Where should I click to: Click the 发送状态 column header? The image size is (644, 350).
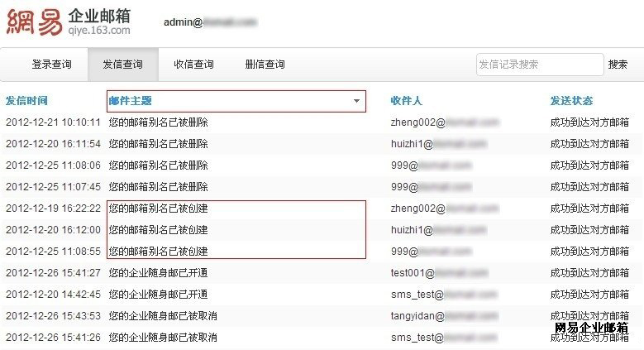[x=571, y=101]
